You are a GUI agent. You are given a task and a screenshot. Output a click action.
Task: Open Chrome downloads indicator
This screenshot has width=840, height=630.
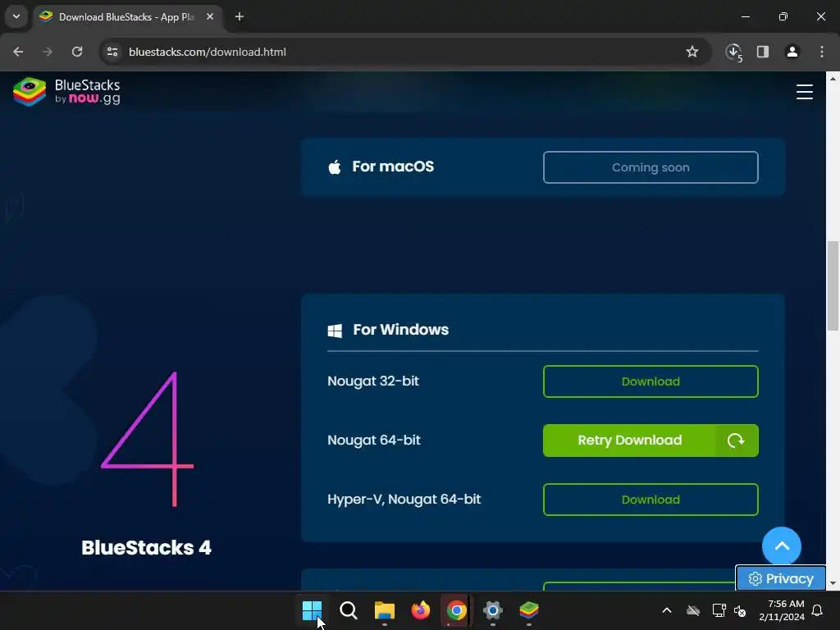point(733,52)
